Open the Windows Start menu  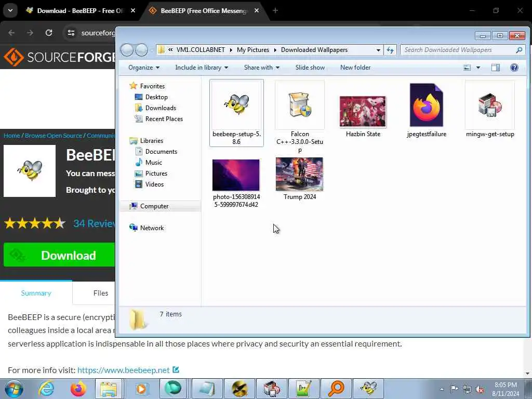(x=13, y=389)
